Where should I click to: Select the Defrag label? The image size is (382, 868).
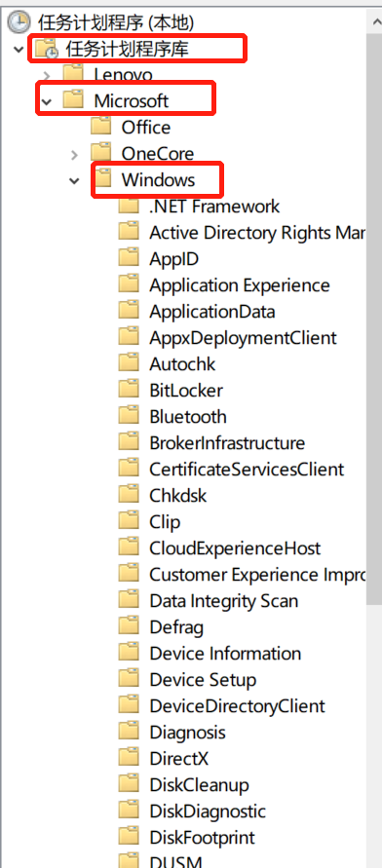[x=176, y=626]
